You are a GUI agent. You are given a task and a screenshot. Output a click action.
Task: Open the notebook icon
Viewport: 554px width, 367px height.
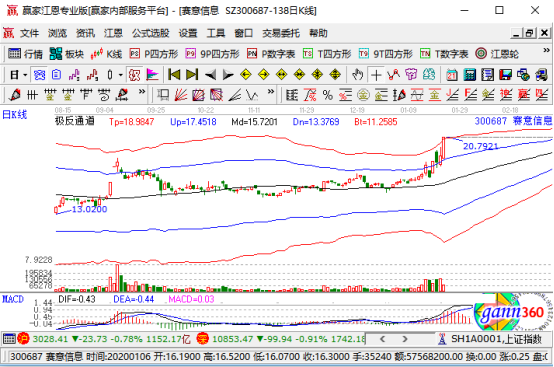coord(488,75)
